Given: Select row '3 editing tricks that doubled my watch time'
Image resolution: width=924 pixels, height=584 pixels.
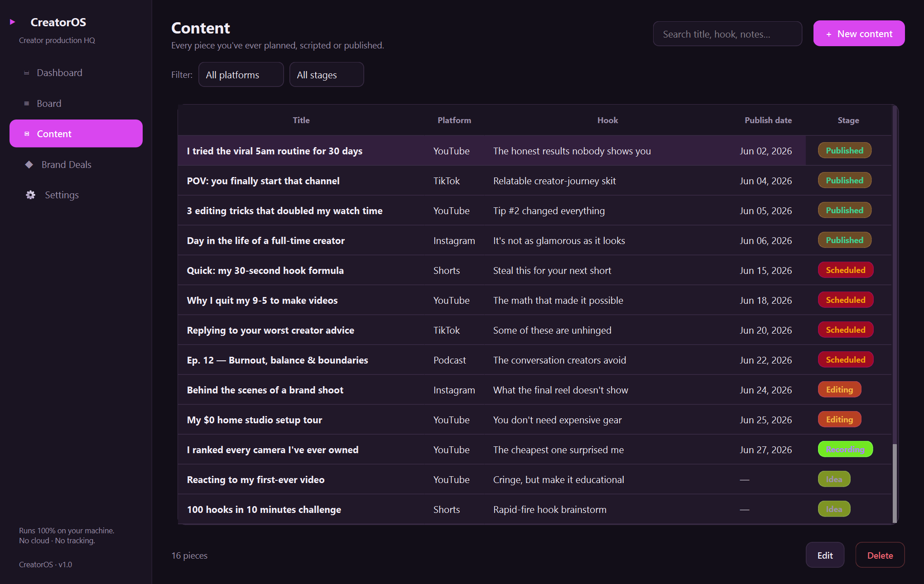Looking at the screenshot, I should tap(534, 211).
